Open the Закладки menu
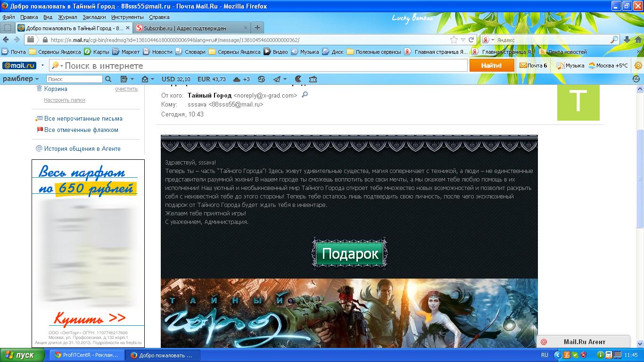This screenshot has width=644, height=362. click(94, 17)
